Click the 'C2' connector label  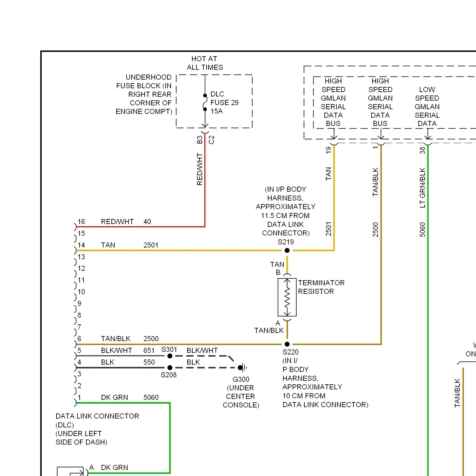point(212,140)
